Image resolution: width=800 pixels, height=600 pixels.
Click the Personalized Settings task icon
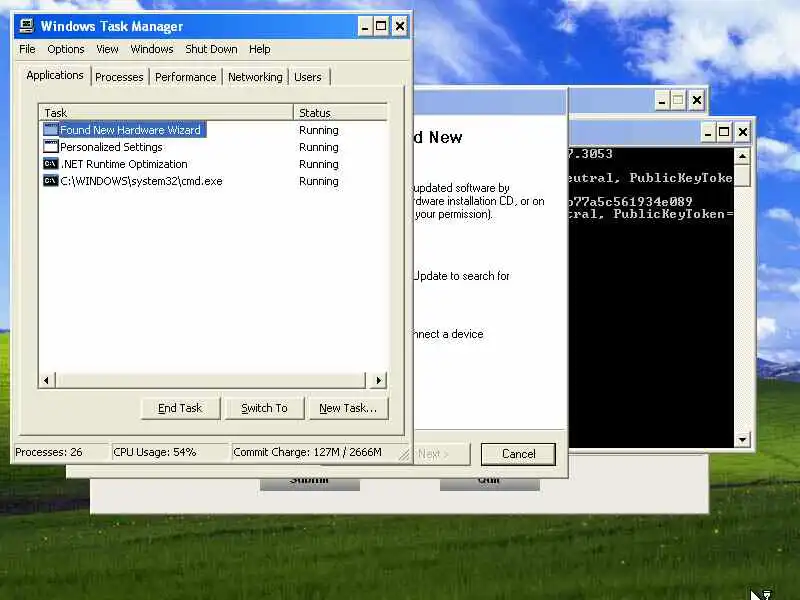[51, 147]
